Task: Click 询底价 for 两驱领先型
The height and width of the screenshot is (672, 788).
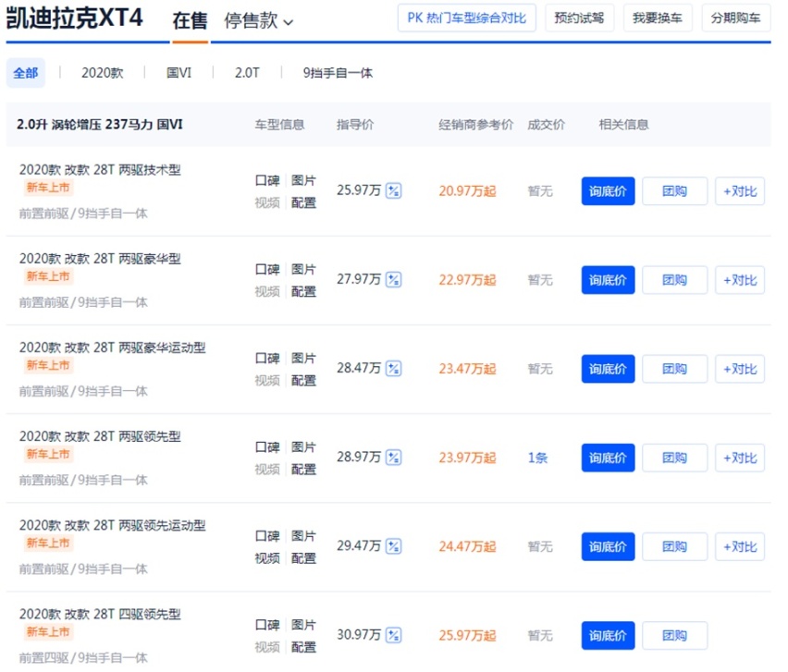Action: 608,458
